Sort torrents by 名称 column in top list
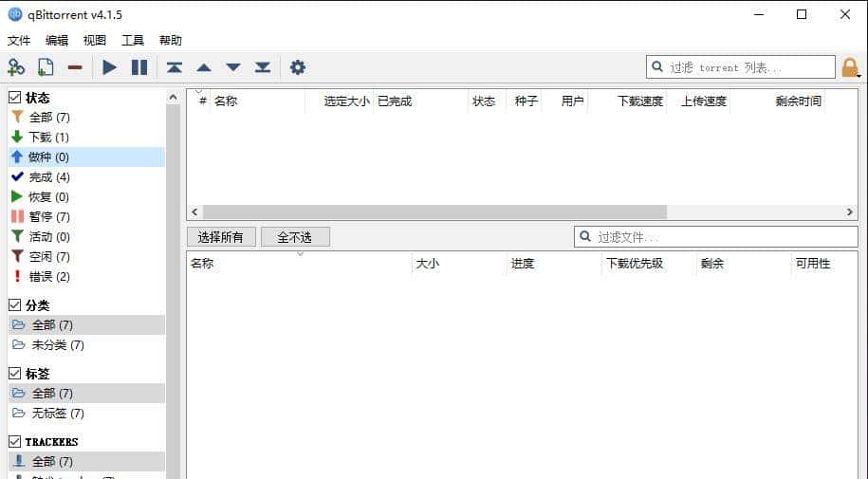Screen dimensions: 868x479 [257, 101]
